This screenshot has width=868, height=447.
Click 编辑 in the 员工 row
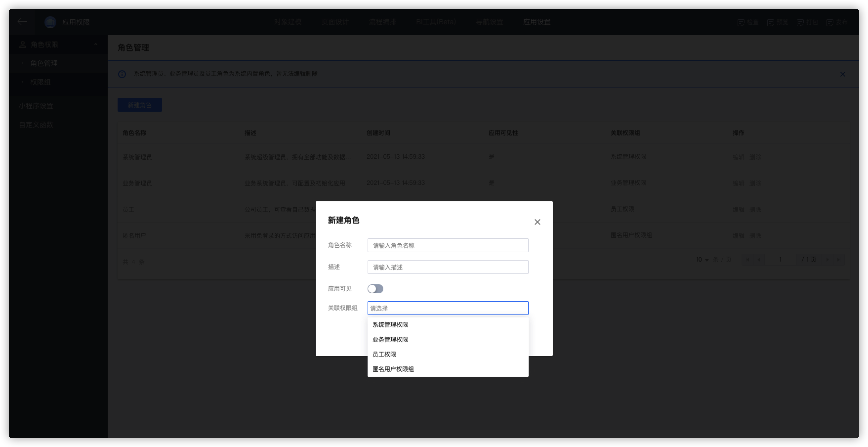pyautogui.click(x=738, y=209)
